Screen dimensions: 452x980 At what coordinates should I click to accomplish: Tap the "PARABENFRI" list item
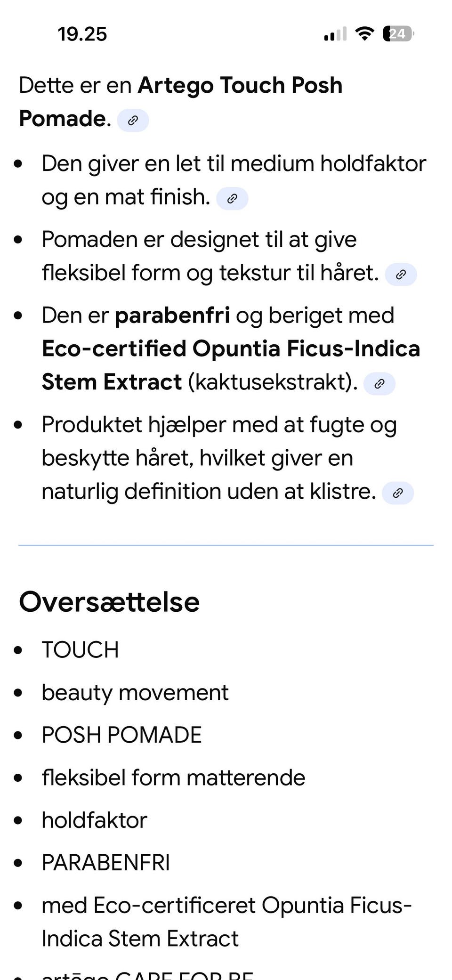tap(105, 863)
